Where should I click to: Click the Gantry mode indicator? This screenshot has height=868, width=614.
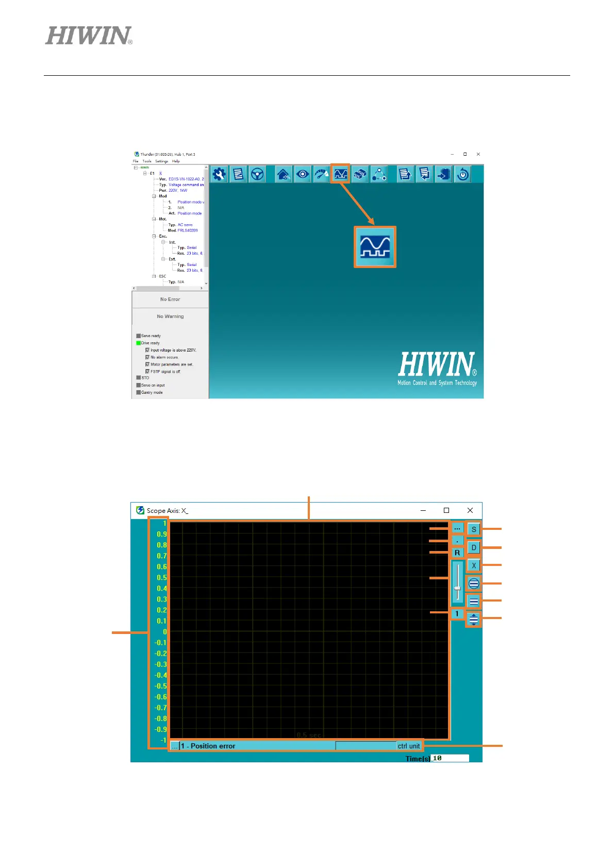[138, 392]
